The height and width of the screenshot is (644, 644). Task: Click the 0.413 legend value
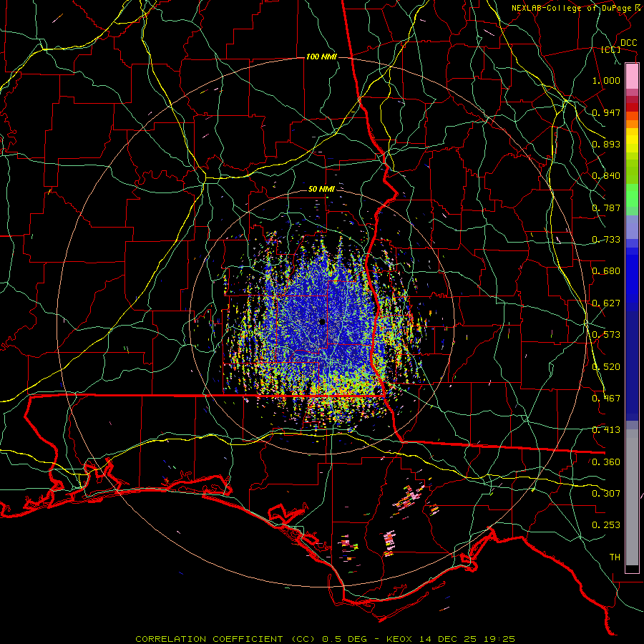tap(606, 430)
